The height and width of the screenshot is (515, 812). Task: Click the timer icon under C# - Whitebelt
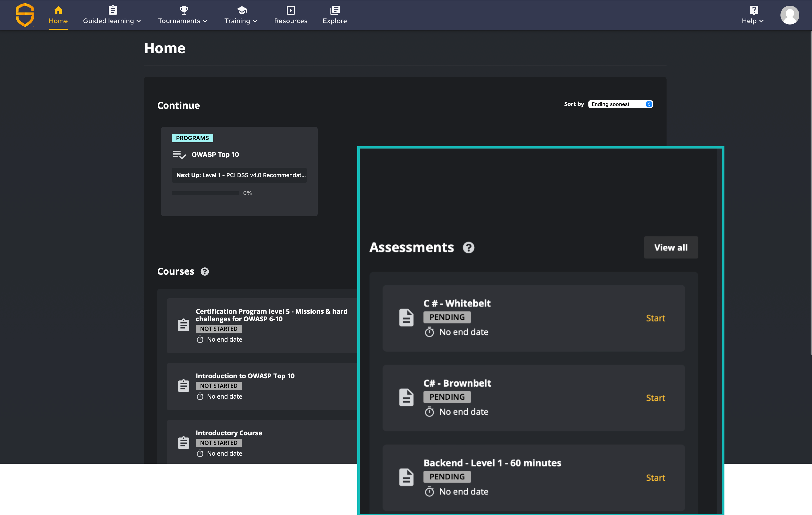point(429,332)
